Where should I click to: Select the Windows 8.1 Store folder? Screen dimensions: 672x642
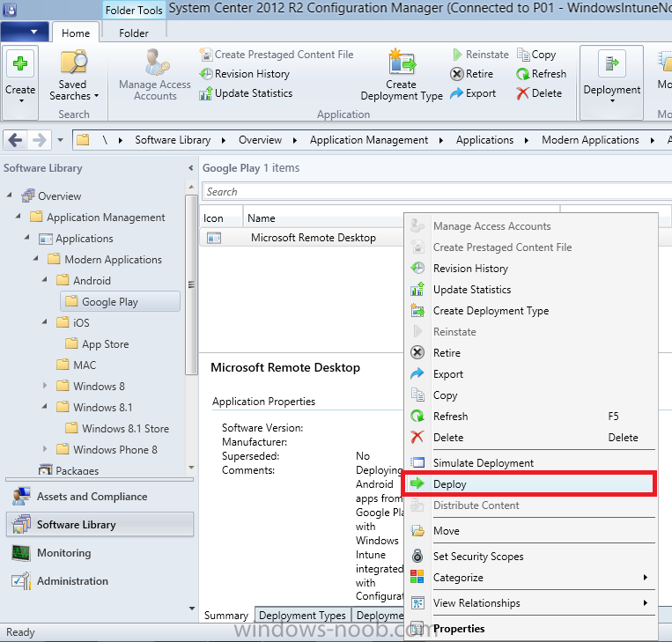click(117, 429)
